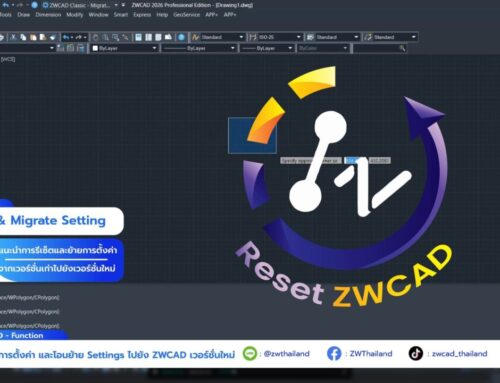500x383 pixels.
Task: Click the Text Style icon
Action: tap(195, 37)
